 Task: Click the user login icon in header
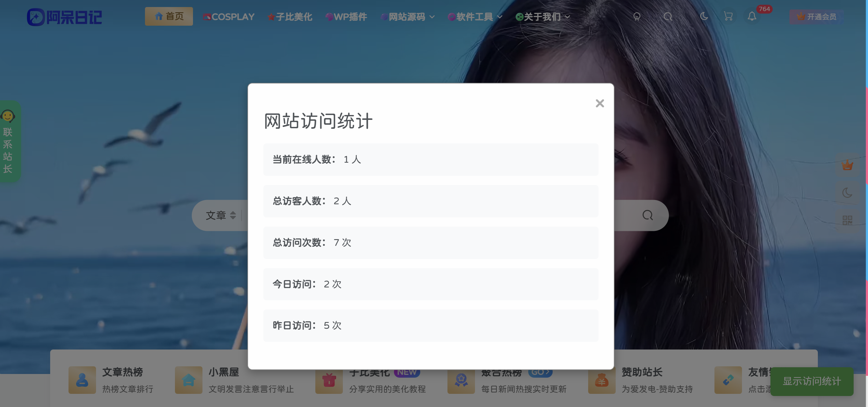pos(637,17)
